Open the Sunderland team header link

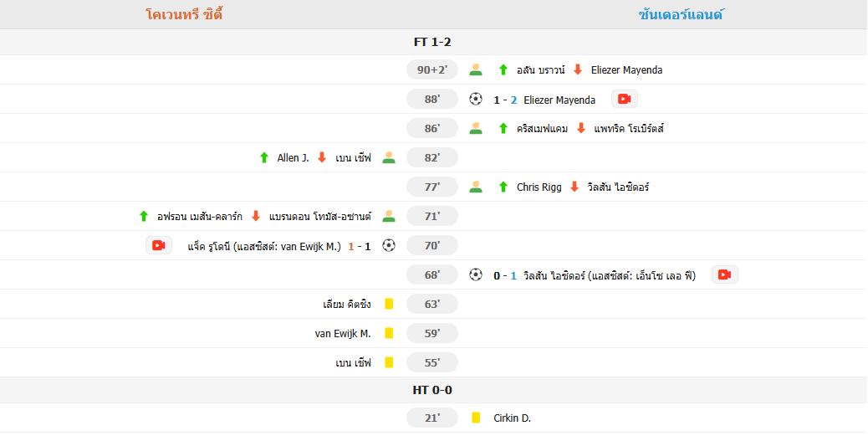[x=681, y=14]
